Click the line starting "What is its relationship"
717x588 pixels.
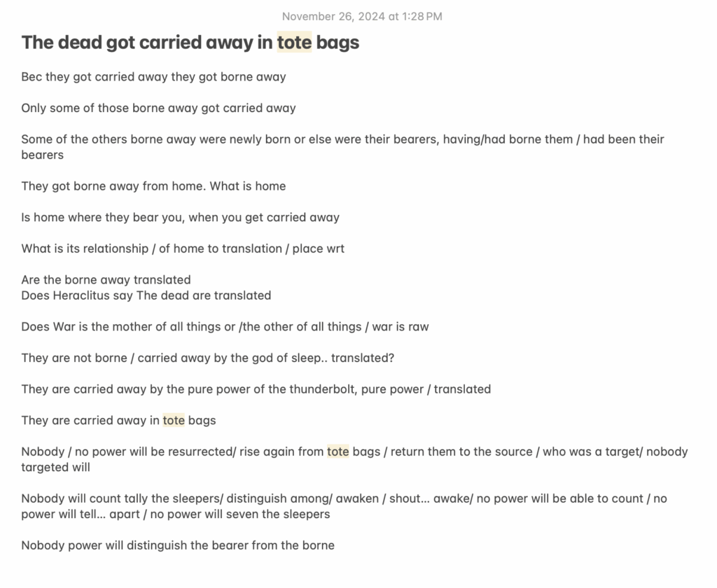pyautogui.click(x=182, y=248)
